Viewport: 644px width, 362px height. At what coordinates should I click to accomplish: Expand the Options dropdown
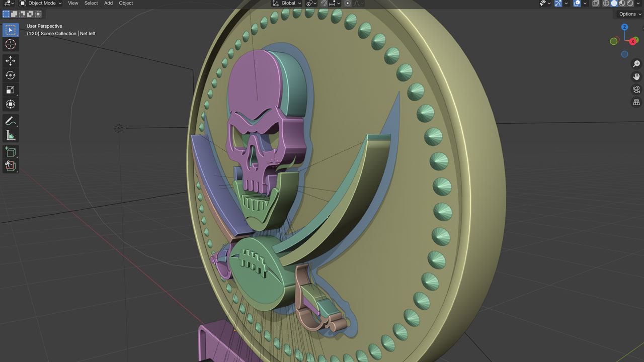click(629, 14)
